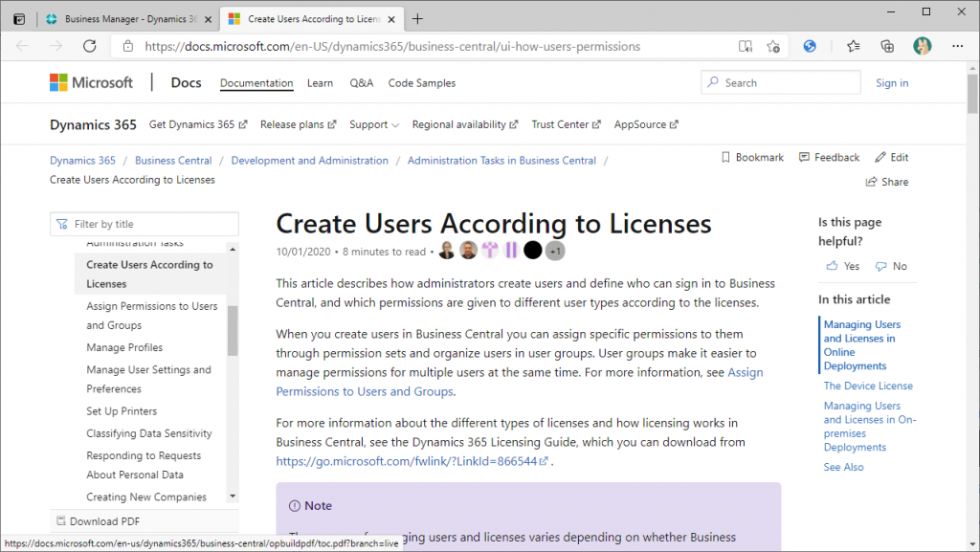
Task: Click the second contributor avatar
Action: click(x=468, y=251)
